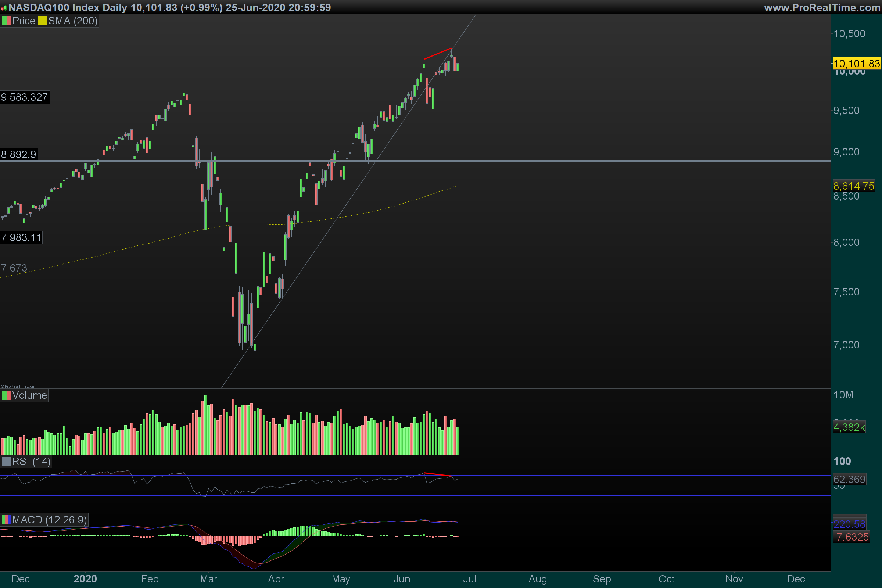This screenshot has width=882, height=588.
Task: Click the 8,614.75 SMA value tag
Action: (853, 186)
